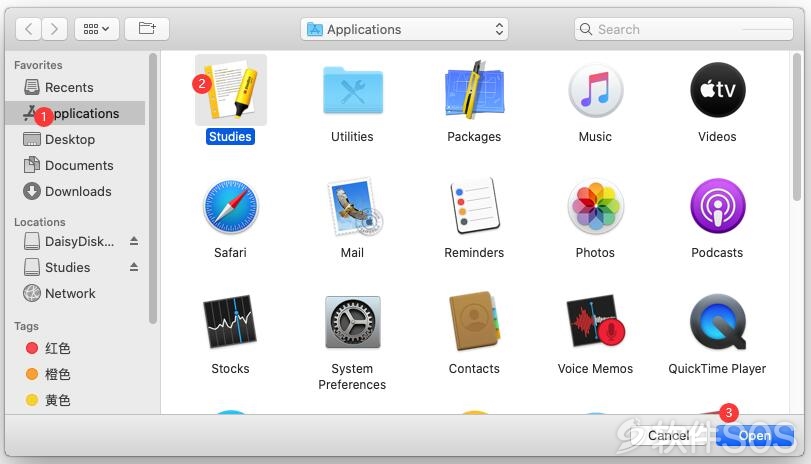Click the Studies file name label

click(x=230, y=137)
